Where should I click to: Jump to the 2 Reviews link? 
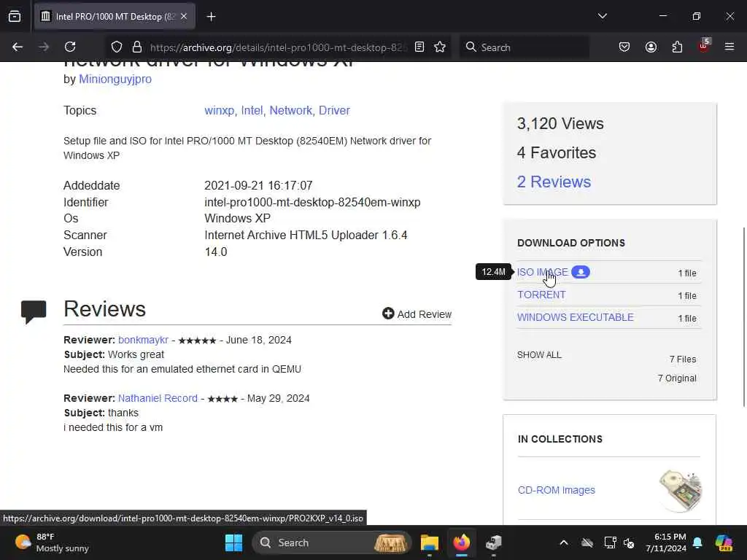tap(554, 182)
